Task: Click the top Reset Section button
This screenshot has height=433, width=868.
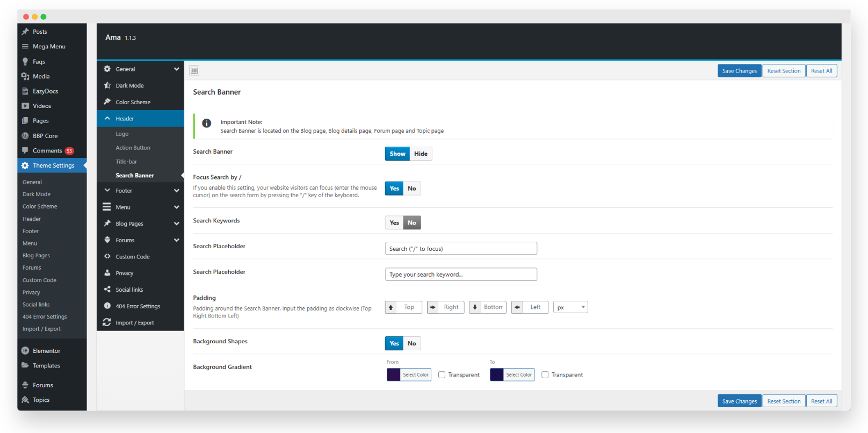Action: coord(784,71)
